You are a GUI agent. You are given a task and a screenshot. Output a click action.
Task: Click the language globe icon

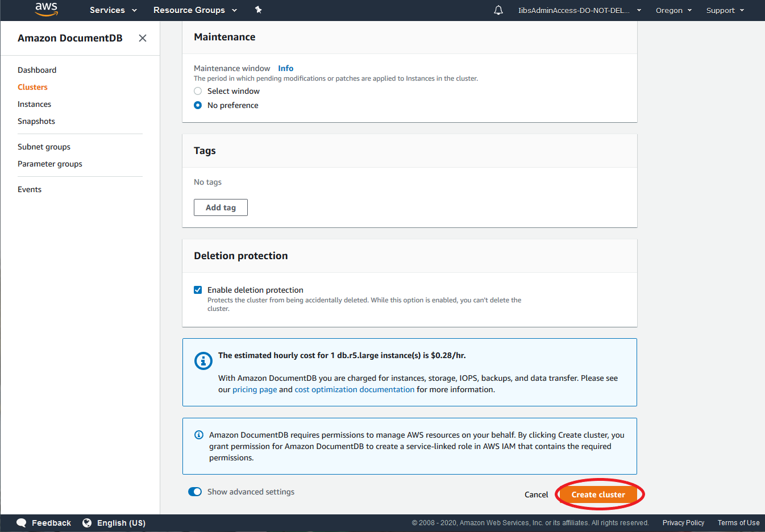click(x=88, y=522)
